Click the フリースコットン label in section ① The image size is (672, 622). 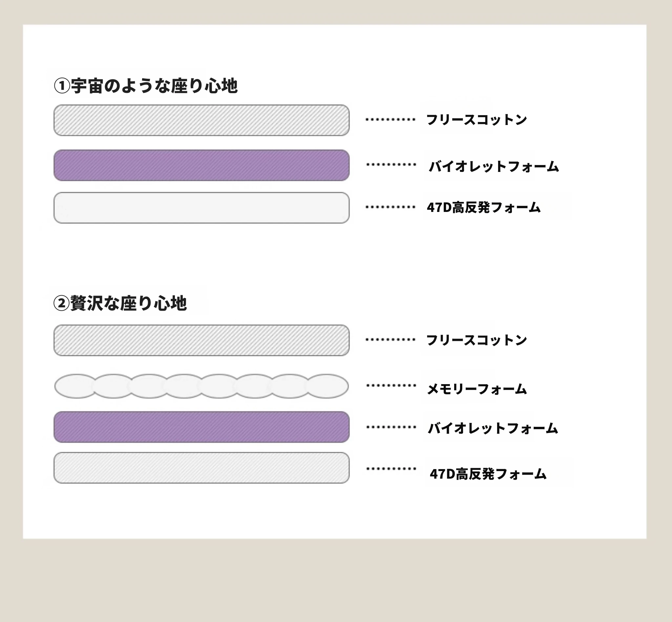tap(476, 120)
